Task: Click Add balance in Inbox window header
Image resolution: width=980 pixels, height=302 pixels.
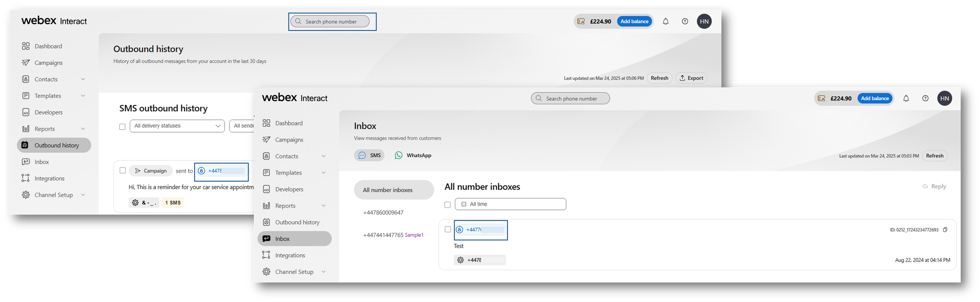Action: point(875,98)
